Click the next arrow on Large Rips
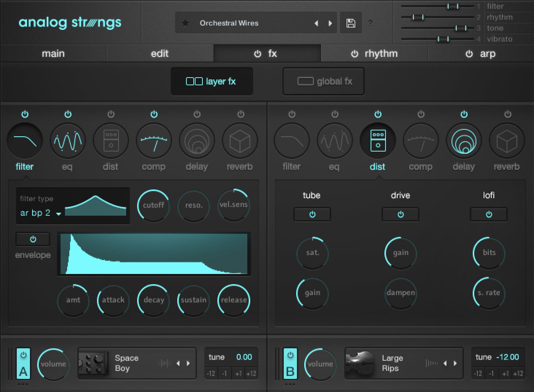Viewport: 534px width, 392px height. click(454, 363)
